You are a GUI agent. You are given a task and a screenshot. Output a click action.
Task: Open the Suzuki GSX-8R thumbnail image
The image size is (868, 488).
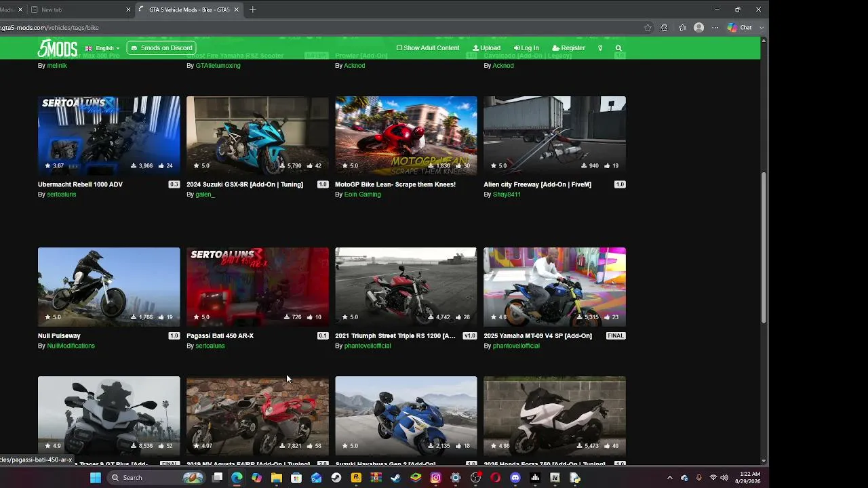pyautogui.click(x=258, y=136)
